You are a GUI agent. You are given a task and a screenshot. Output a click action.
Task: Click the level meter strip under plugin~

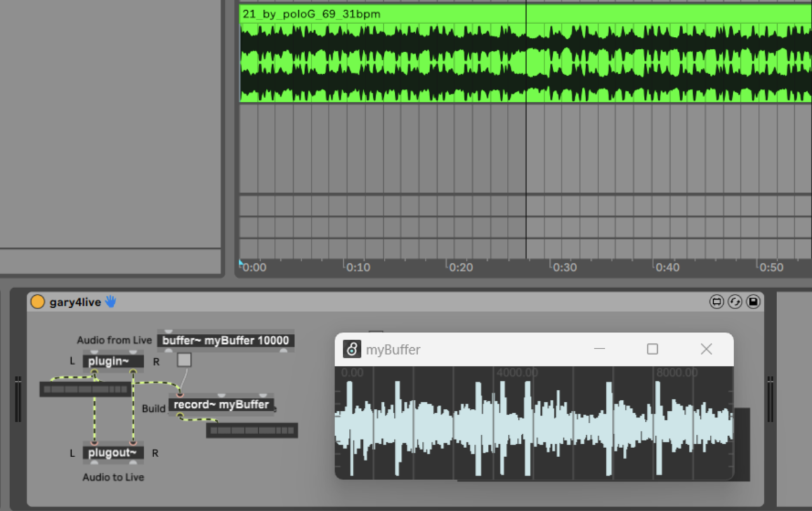(84, 388)
